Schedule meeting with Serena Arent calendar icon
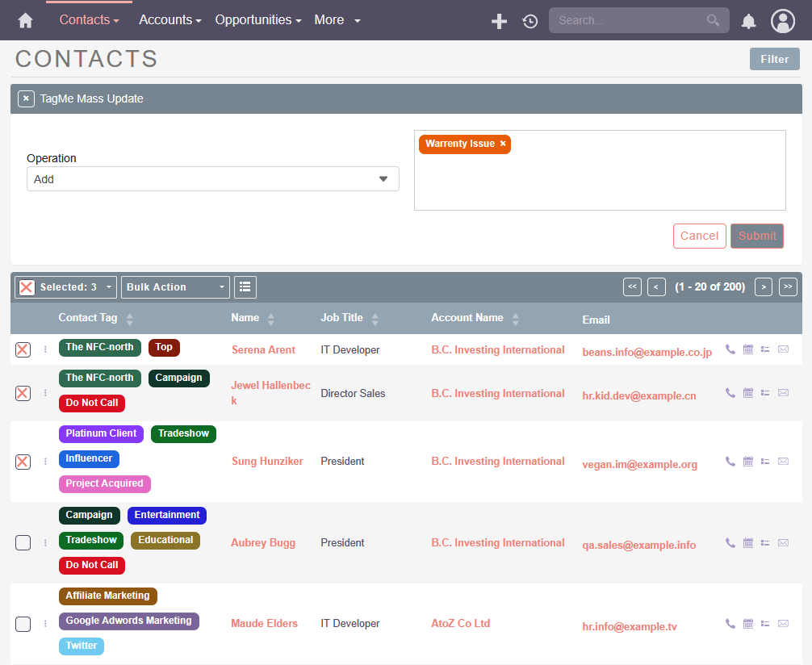Image resolution: width=812 pixels, height=665 pixels. pyautogui.click(x=747, y=349)
